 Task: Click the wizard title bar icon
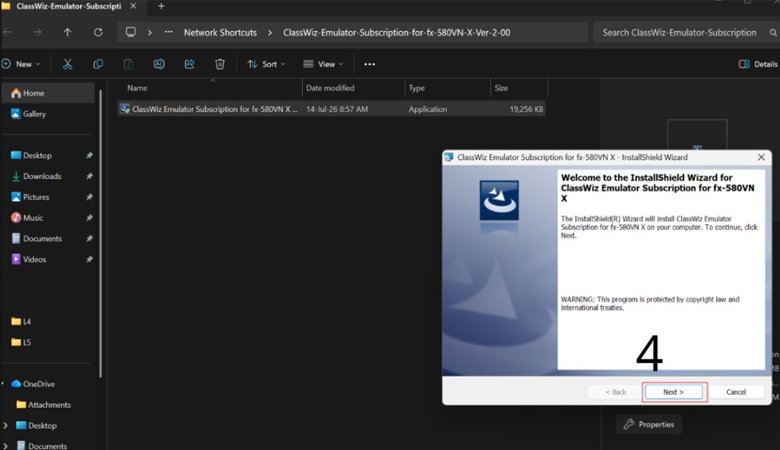pos(449,157)
